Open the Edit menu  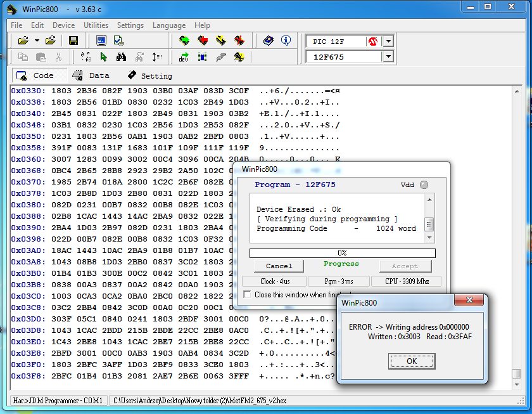point(37,25)
